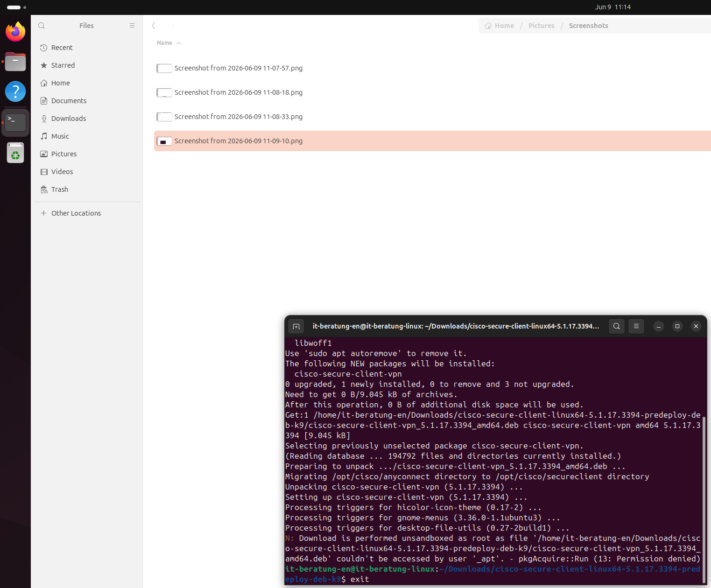Go back with the Files back arrow

(153, 26)
